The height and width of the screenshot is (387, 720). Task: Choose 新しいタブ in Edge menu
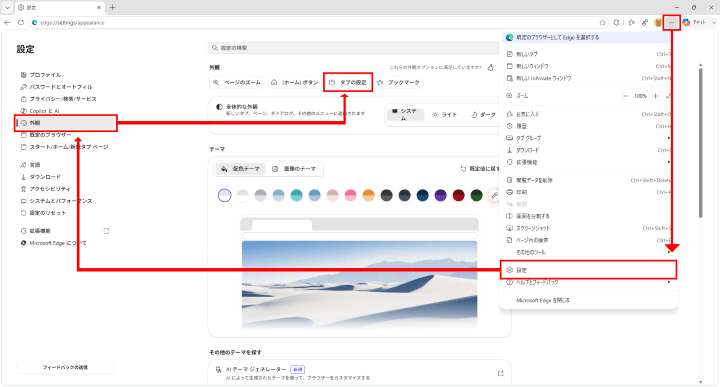click(588, 54)
